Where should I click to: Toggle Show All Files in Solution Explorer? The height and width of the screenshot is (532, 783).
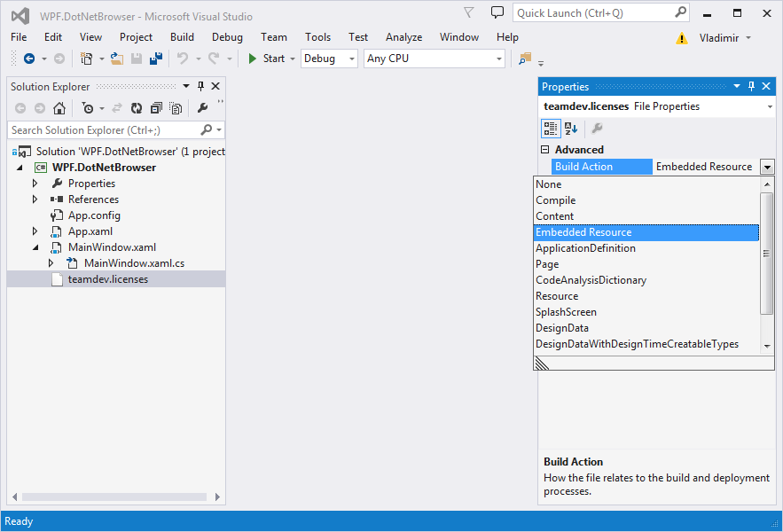pos(176,108)
